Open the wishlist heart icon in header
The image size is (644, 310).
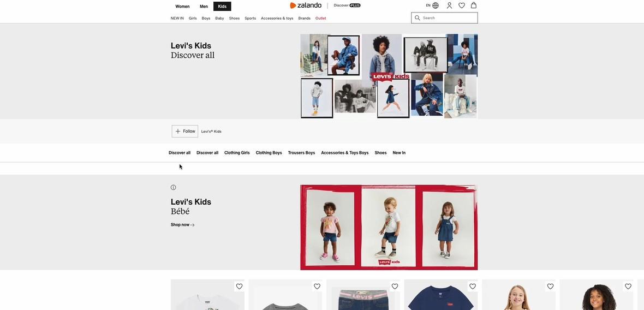click(462, 5)
